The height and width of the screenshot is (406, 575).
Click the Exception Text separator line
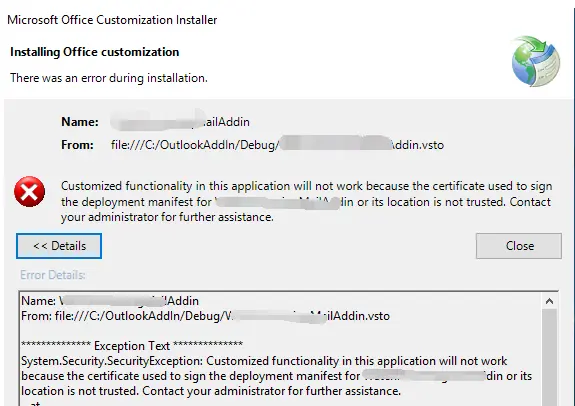click(132, 345)
